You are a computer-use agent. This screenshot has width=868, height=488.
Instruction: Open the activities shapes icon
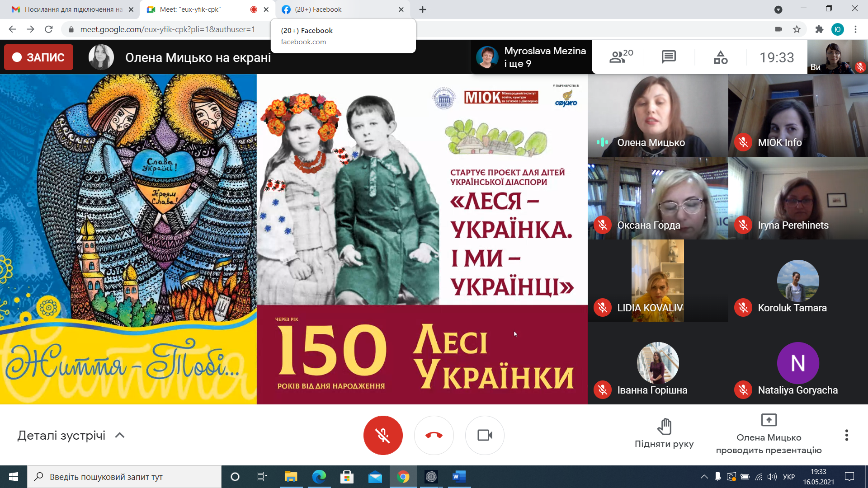click(x=720, y=57)
